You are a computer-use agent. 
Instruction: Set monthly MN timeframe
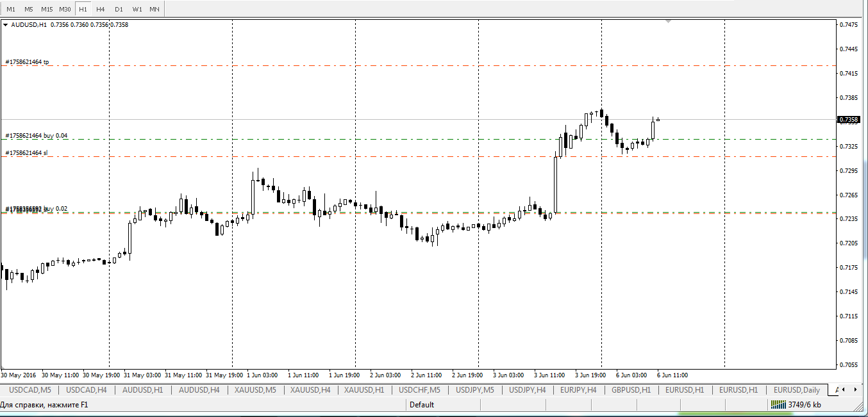click(x=154, y=10)
